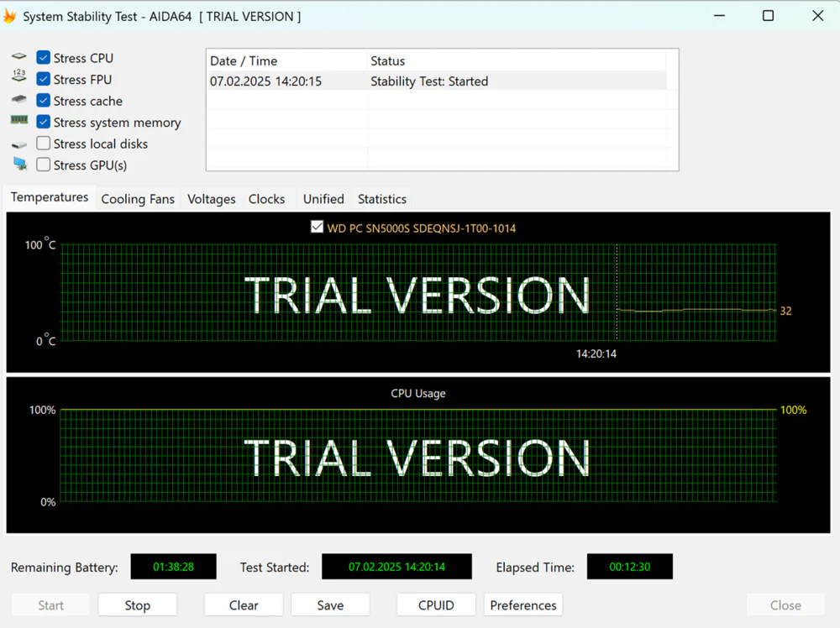Viewport: 840px width, 628px height.
Task: Show the Statistics tab
Action: point(382,199)
